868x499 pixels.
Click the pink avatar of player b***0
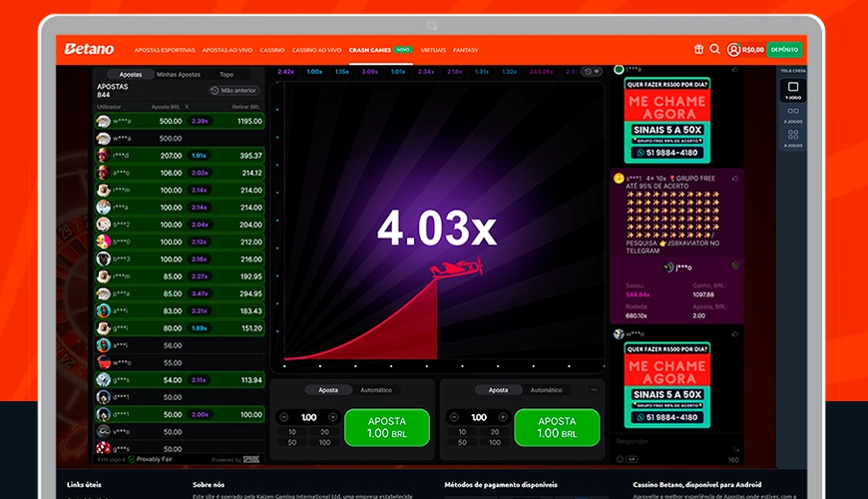[x=103, y=242]
